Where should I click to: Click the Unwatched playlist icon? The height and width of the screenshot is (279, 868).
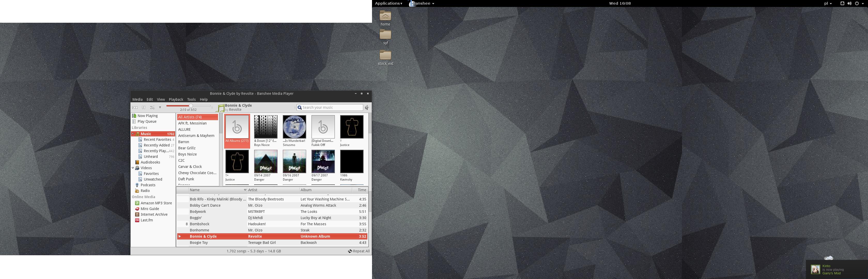[140, 179]
